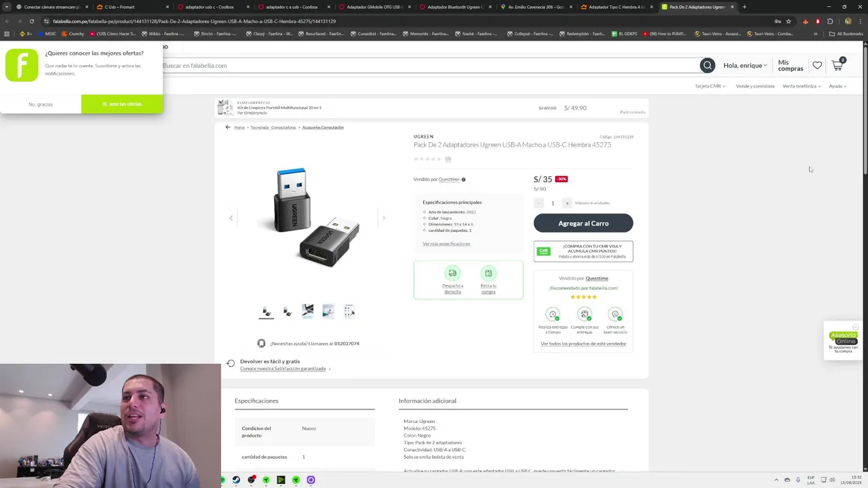Expand the Ayuda dropdown
Image resolution: width=868 pixels, height=488 pixels.
837,86
